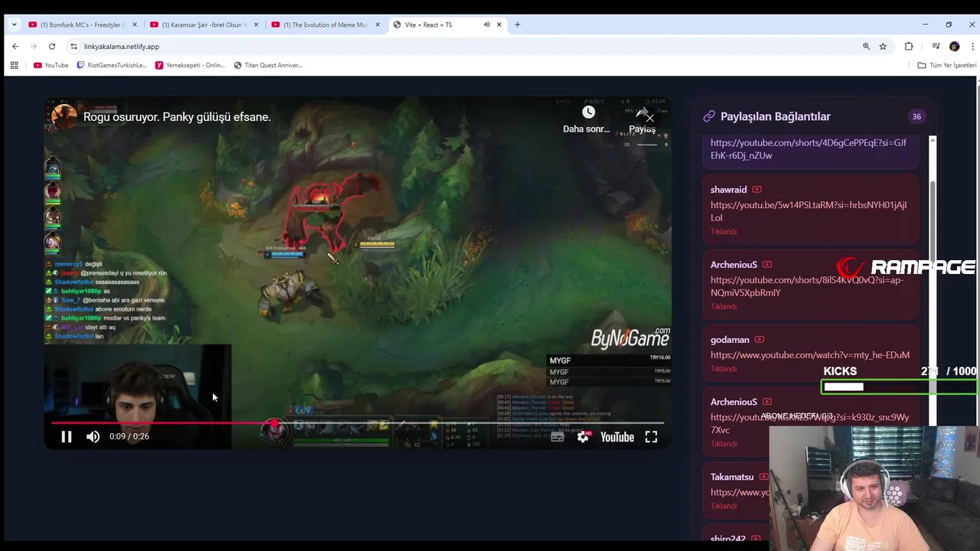This screenshot has width=980, height=551.
Task: Click the username 'godaman'
Action: [730, 340]
